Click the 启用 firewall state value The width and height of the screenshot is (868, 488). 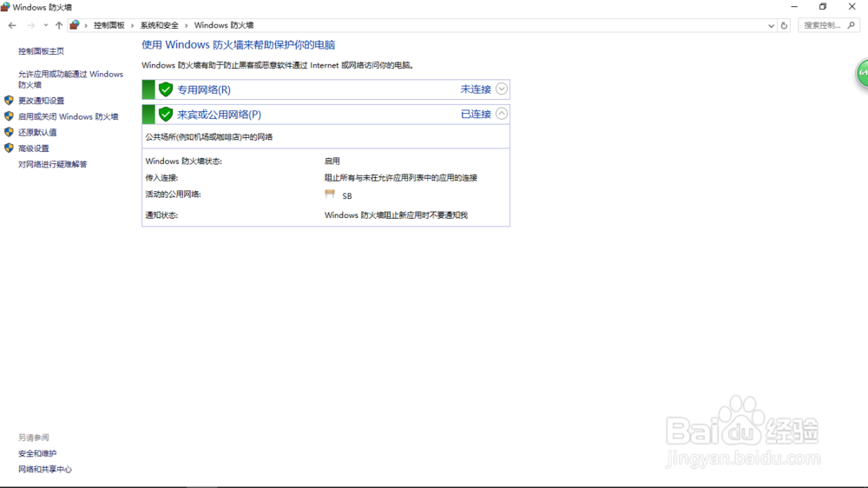332,162
